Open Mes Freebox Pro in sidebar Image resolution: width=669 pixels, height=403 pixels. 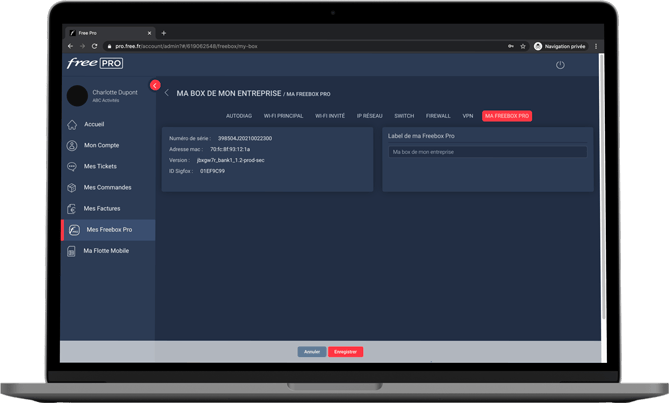pyautogui.click(x=108, y=230)
